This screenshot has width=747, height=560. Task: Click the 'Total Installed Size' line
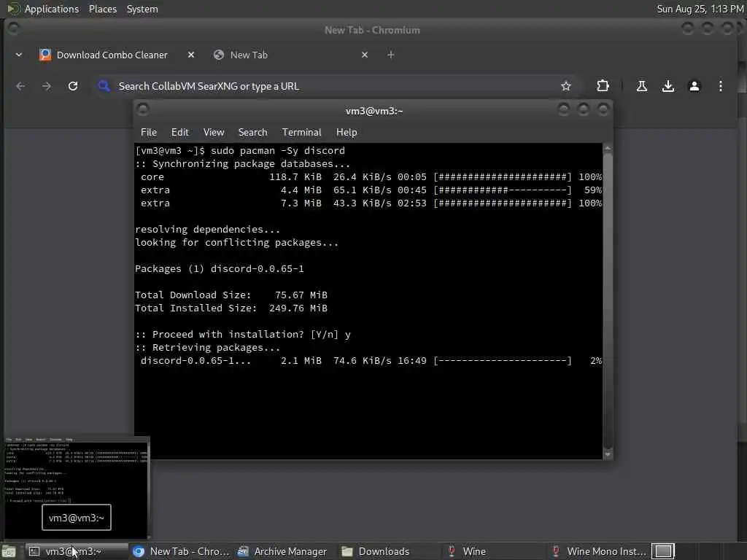[231, 308]
